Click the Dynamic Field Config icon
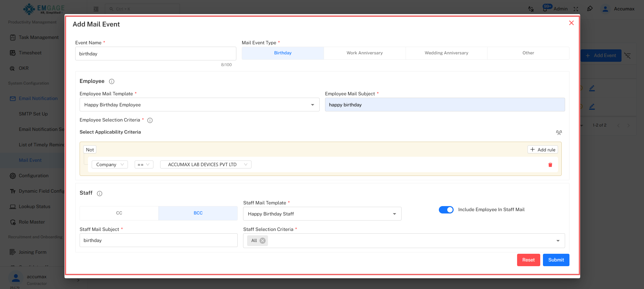The image size is (644, 289). point(13,191)
